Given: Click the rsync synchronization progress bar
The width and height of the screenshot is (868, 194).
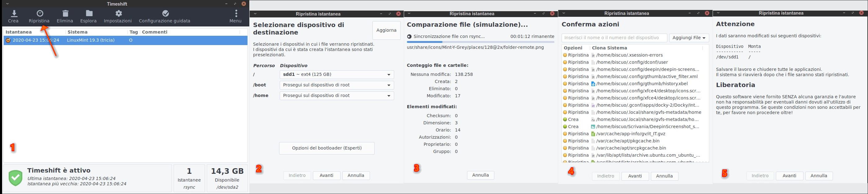Looking at the screenshot, I should [480, 42].
